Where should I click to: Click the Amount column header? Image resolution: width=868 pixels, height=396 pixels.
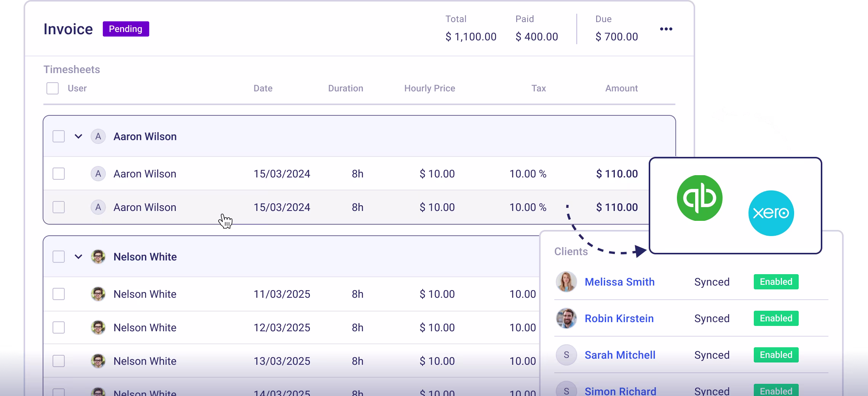click(622, 88)
